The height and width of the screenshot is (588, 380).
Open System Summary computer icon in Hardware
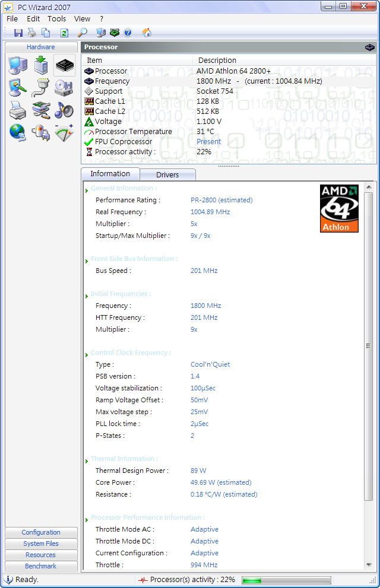tap(18, 65)
